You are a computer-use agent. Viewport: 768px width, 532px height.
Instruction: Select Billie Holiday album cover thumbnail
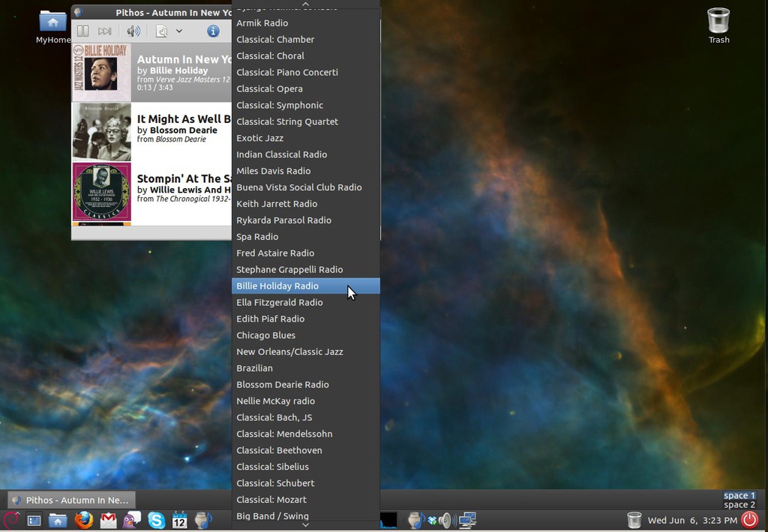[x=102, y=73]
